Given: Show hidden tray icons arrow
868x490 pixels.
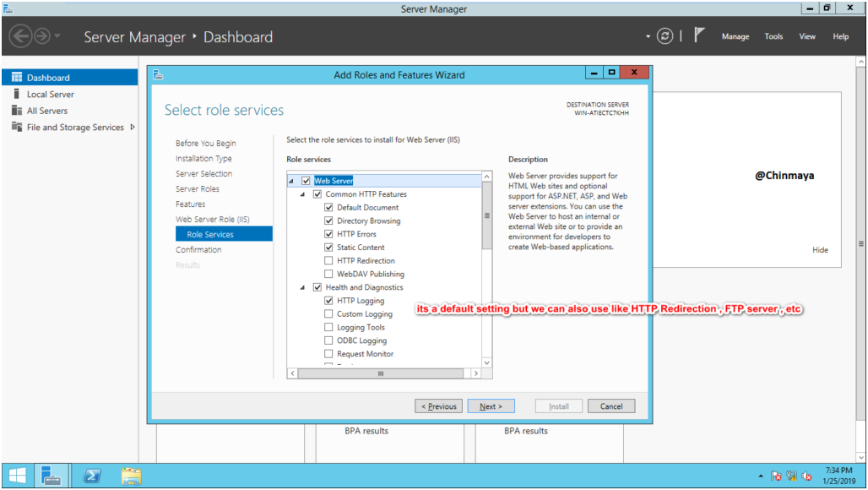Looking at the screenshot, I should point(761,476).
